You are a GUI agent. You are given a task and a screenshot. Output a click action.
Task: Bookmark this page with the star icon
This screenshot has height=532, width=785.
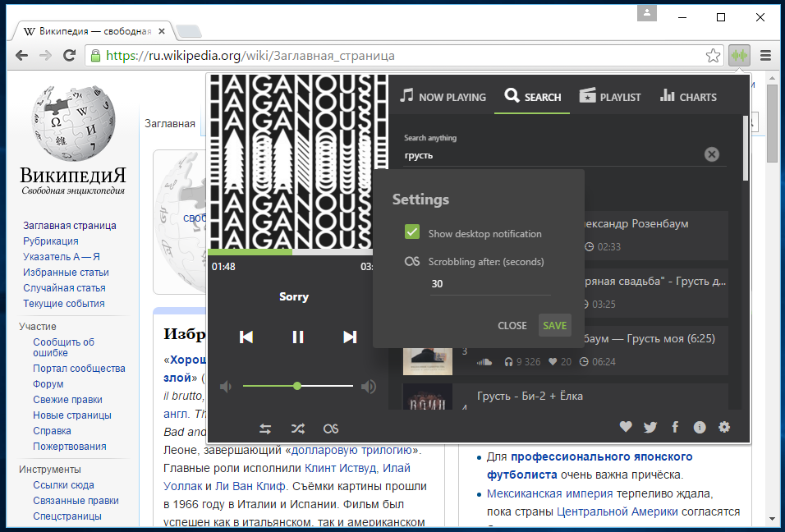[713, 56]
